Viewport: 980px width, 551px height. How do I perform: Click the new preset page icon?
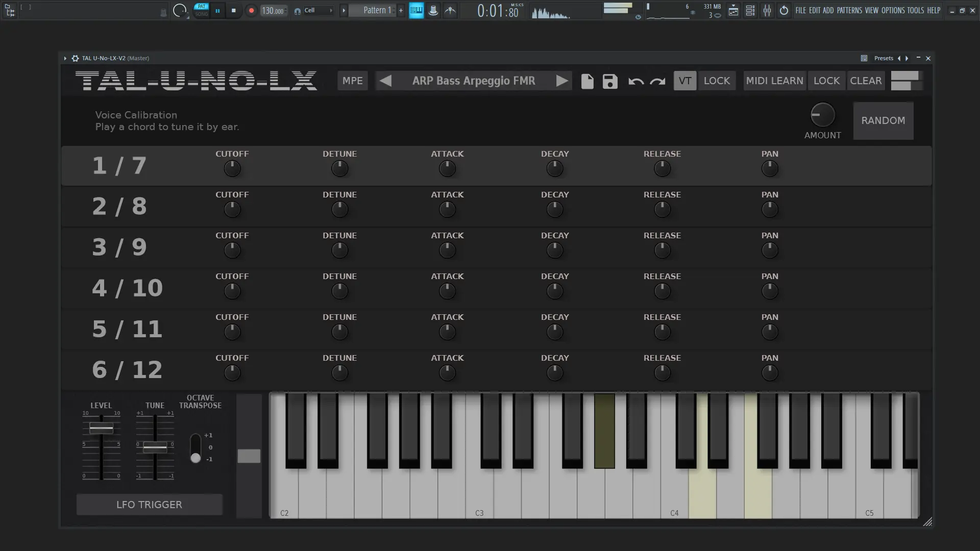tap(587, 81)
